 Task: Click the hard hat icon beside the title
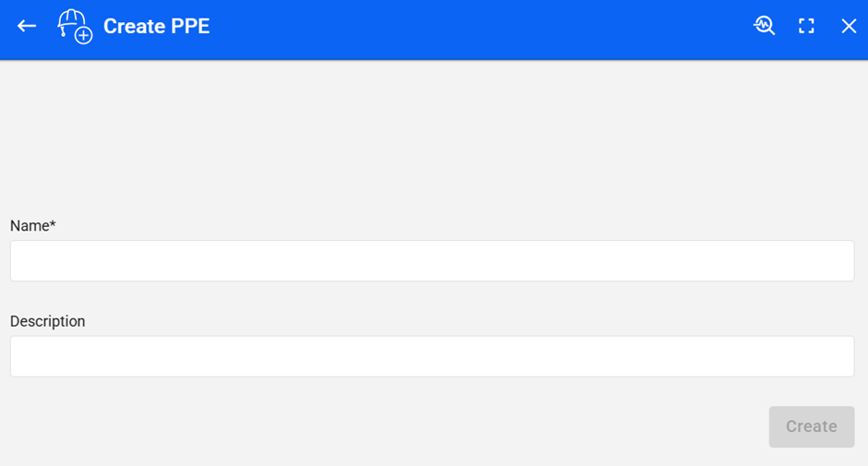(75, 26)
